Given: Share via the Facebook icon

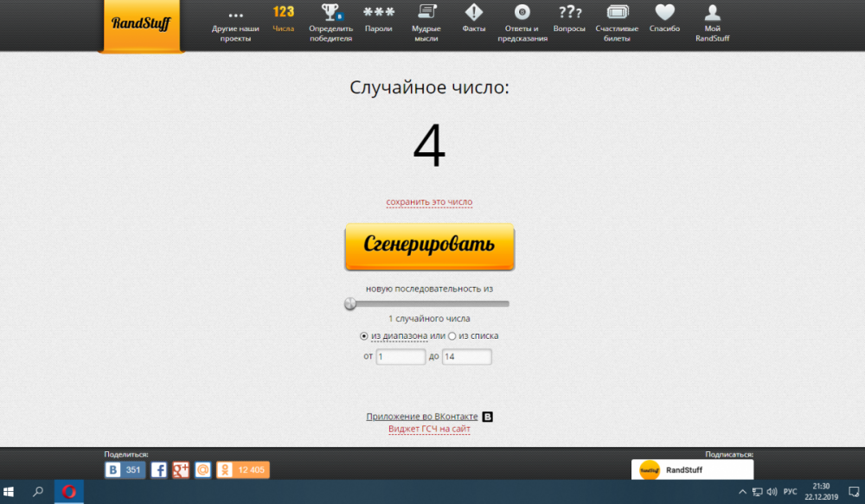Looking at the screenshot, I should (x=159, y=469).
